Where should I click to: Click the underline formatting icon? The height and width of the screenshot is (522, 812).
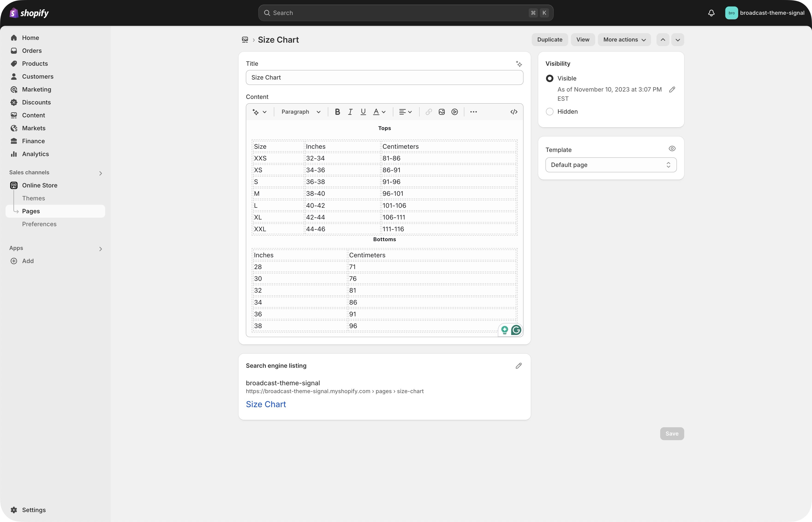coord(363,112)
